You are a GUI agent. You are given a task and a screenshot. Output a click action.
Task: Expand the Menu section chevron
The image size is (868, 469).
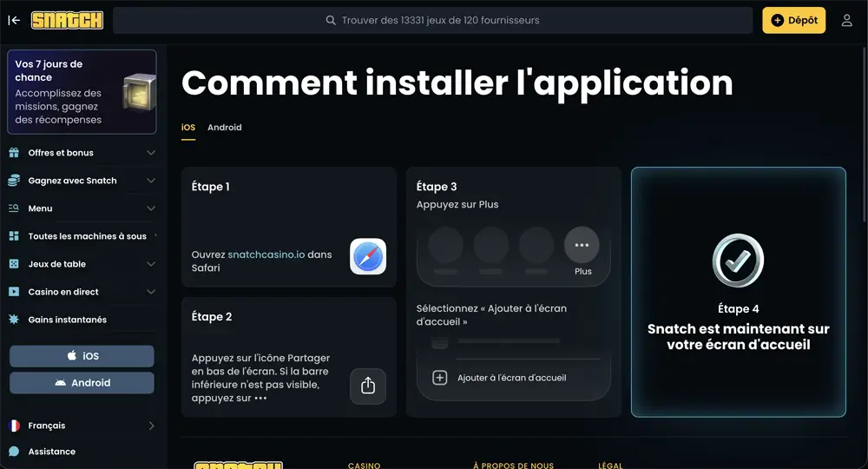pos(150,208)
